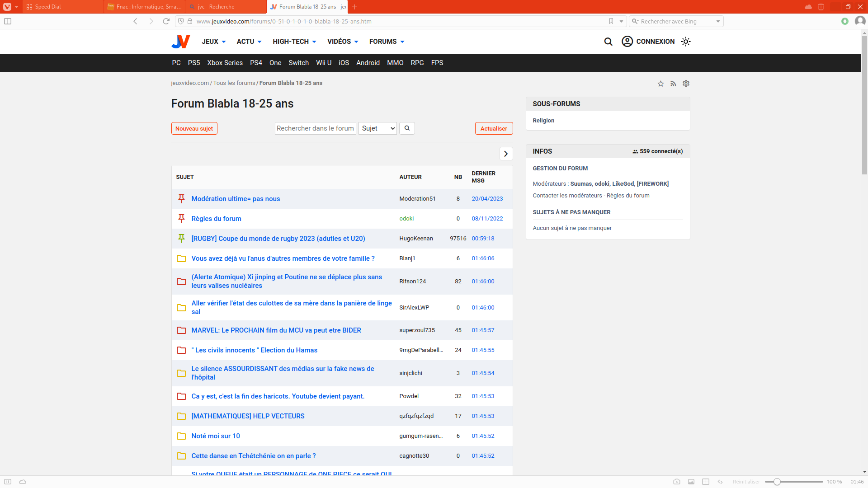Toggle the light/dark theme sun icon

point(686,42)
